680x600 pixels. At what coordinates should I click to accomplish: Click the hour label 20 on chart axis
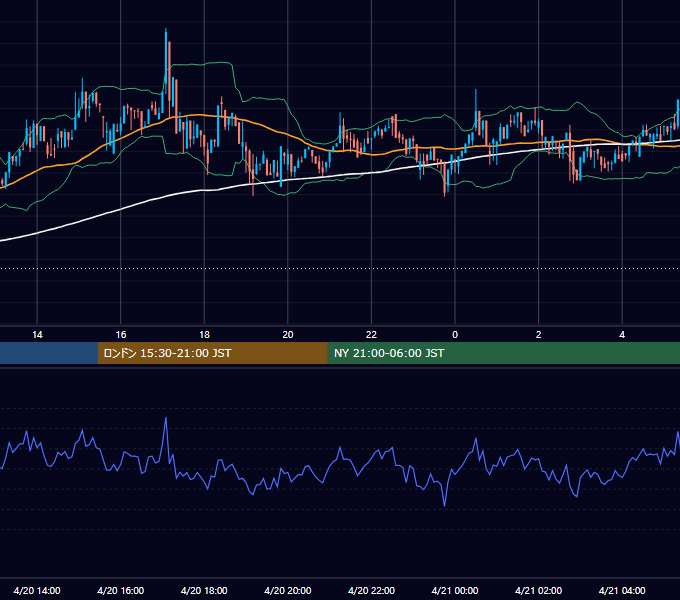(288, 335)
